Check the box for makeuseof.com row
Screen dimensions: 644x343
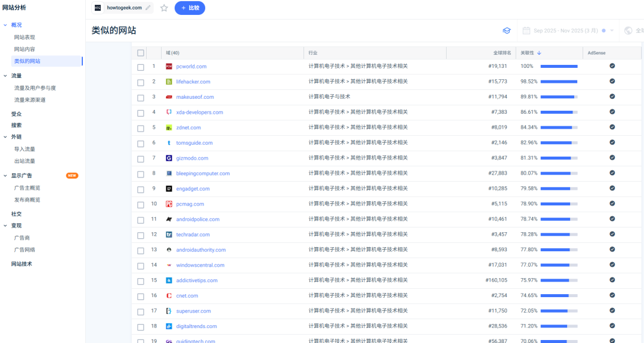point(141,98)
